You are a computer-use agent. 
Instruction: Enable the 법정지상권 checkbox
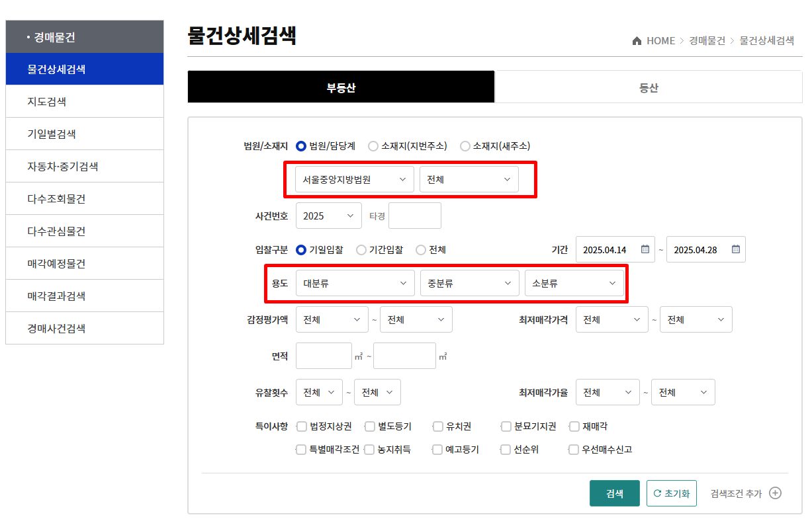(302, 426)
